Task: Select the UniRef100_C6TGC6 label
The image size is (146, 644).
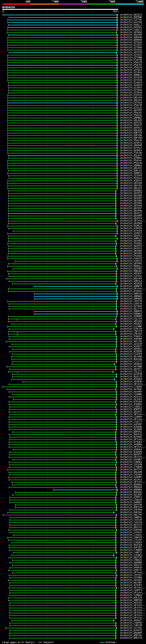Action: 131,103
